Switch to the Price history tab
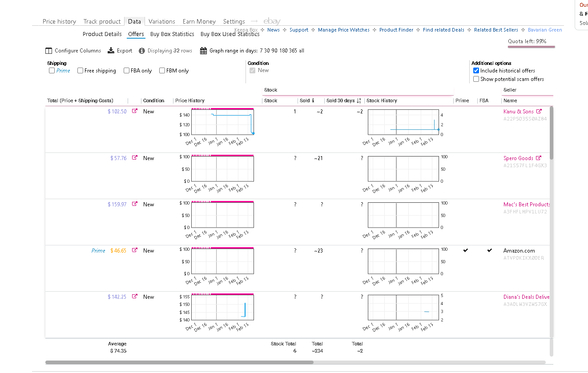Image resolution: width=588 pixels, height=373 pixels. pos(59,21)
